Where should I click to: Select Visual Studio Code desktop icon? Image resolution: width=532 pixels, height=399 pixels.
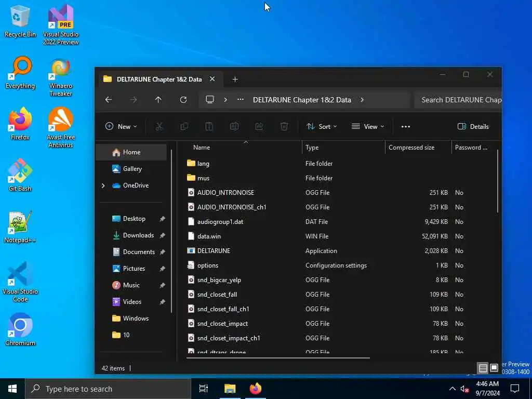[20, 282]
